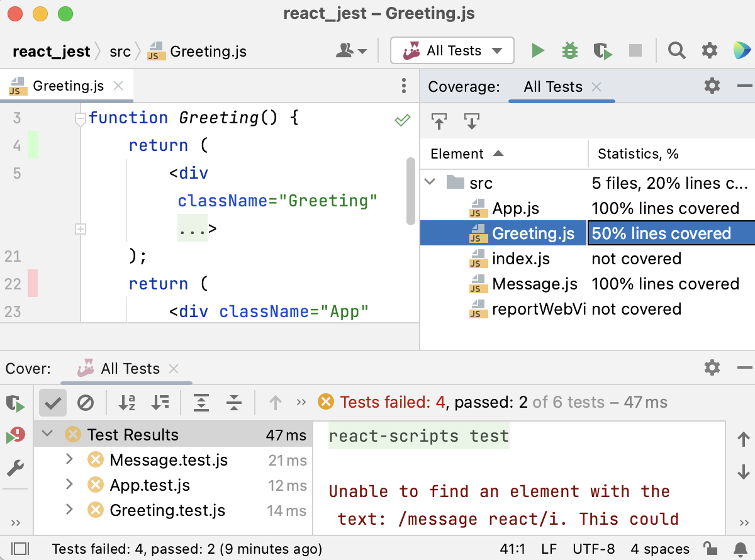Select Message.js in the coverage list
Image resolution: width=755 pixels, height=560 pixels.
[534, 284]
